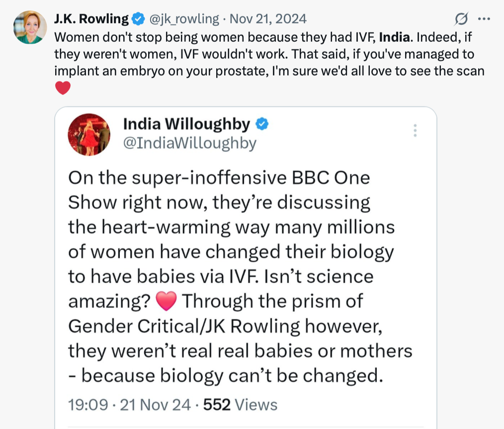The width and height of the screenshot is (504, 429).
Task: Open the J.K. Rowling display name link
Action: [x=90, y=19]
